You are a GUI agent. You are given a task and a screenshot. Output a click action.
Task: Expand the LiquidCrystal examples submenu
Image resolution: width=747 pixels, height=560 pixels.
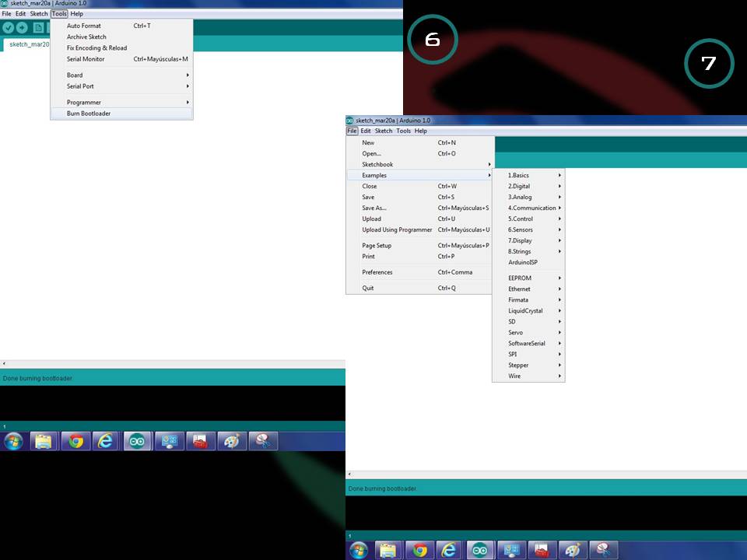tap(528, 310)
